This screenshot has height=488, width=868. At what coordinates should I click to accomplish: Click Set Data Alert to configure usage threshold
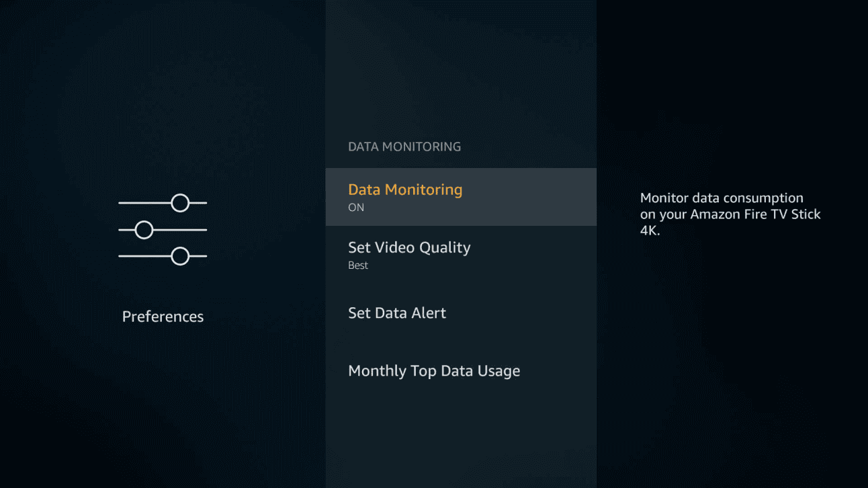[x=397, y=313]
